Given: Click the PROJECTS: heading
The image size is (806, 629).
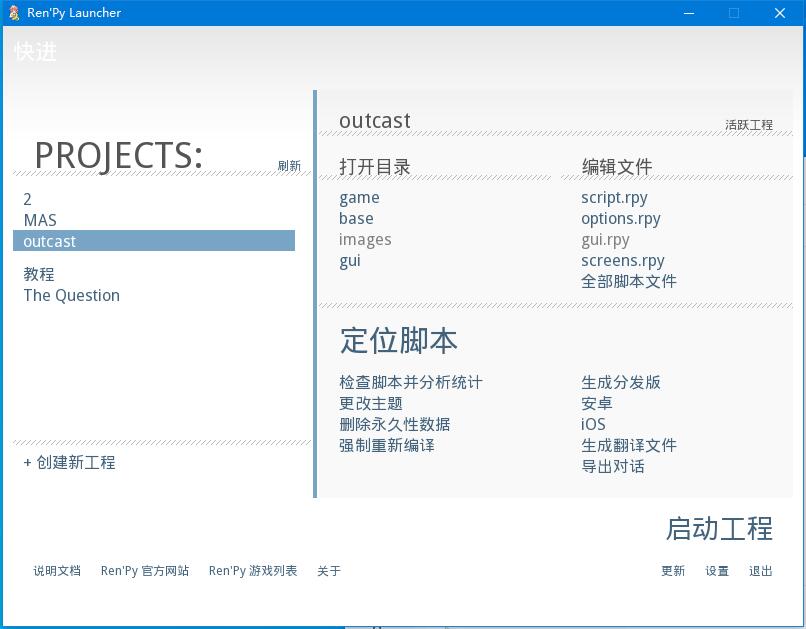Looking at the screenshot, I should (x=119, y=156).
